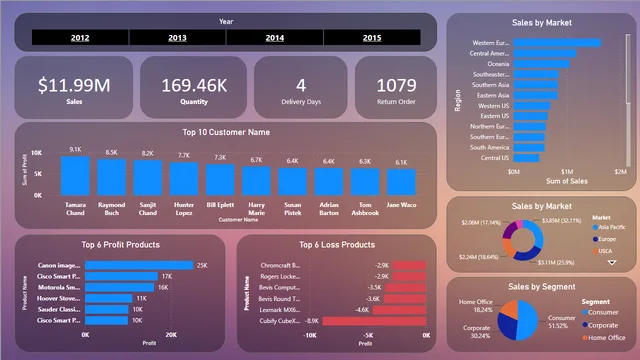This screenshot has width=640, height=360.
Task: Select the 2013 year slicer button
Action: click(178, 38)
